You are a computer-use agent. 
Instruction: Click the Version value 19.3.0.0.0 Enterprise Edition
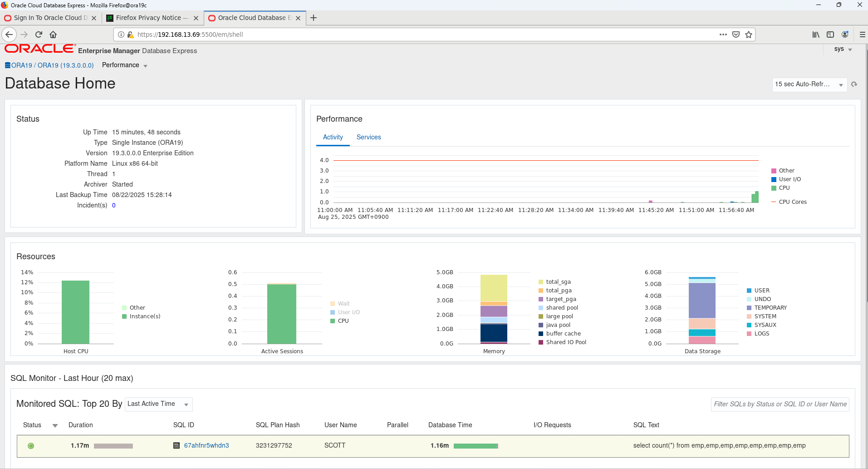(x=153, y=153)
